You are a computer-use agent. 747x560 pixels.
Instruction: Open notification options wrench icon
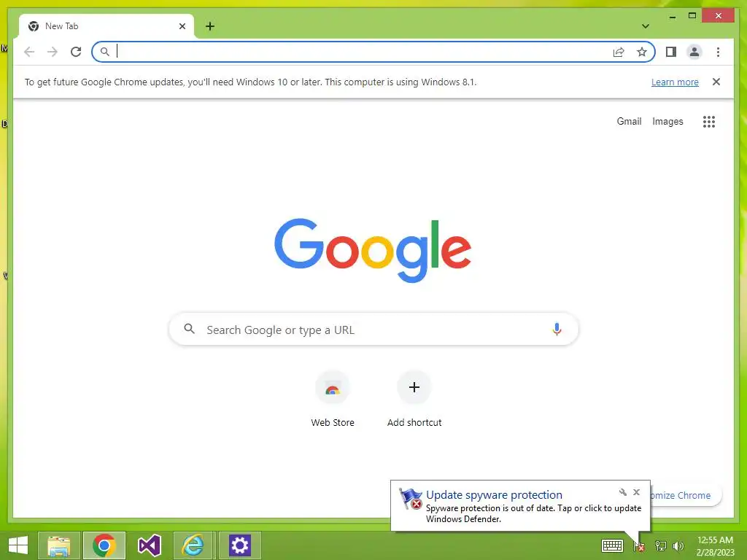tap(623, 492)
